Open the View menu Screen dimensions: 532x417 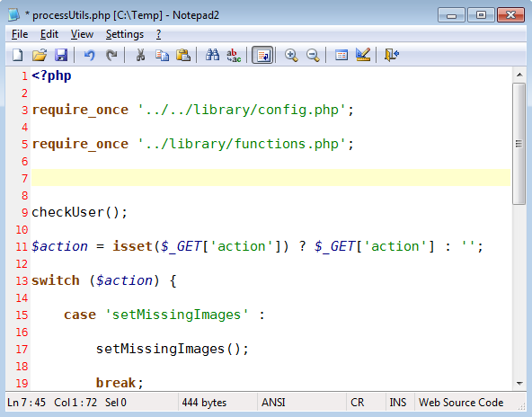[82, 34]
